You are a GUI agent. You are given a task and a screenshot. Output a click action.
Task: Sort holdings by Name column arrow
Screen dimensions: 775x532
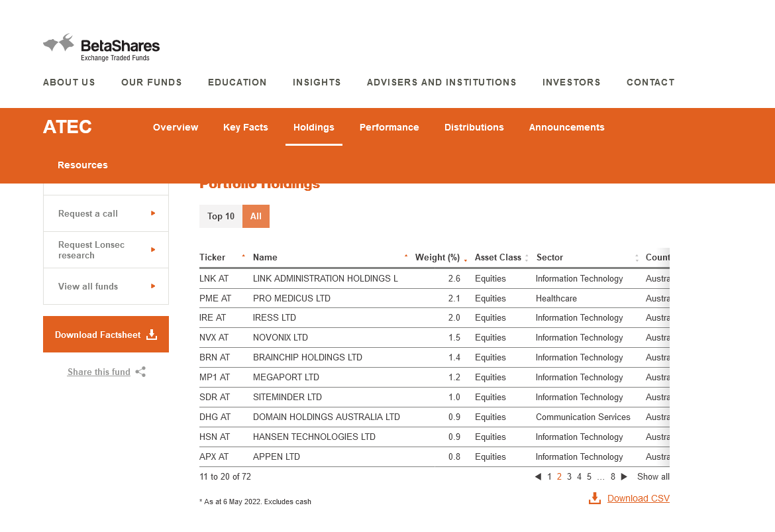coord(406,256)
